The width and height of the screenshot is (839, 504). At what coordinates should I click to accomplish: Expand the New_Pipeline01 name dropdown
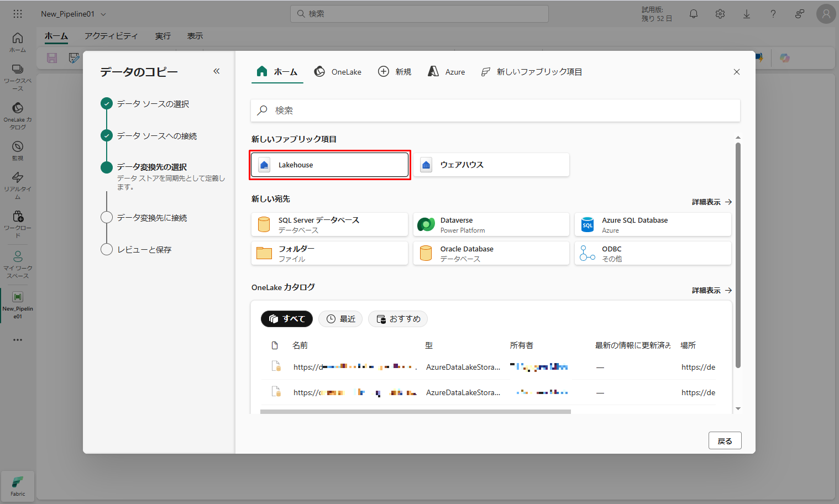[x=103, y=14]
